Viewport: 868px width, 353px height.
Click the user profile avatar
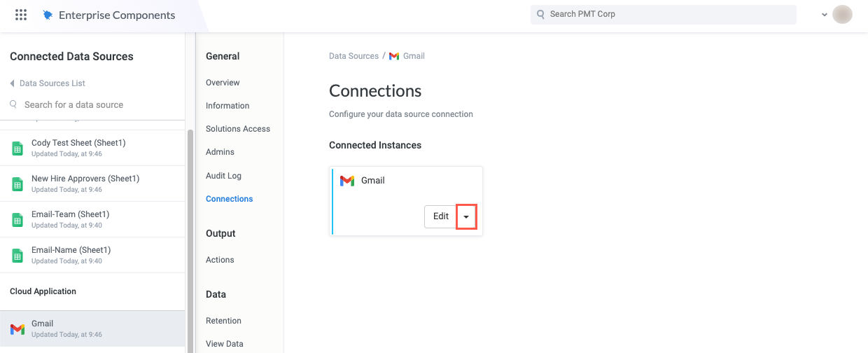coord(842,15)
